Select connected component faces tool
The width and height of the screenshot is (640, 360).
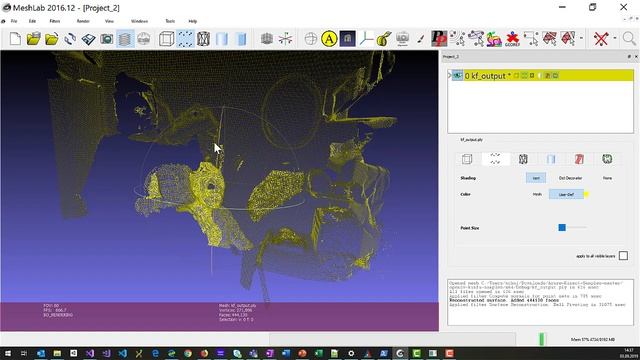(x=568, y=39)
